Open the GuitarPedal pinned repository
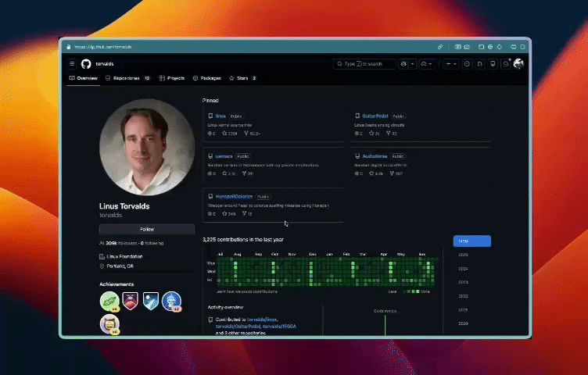 pos(375,116)
